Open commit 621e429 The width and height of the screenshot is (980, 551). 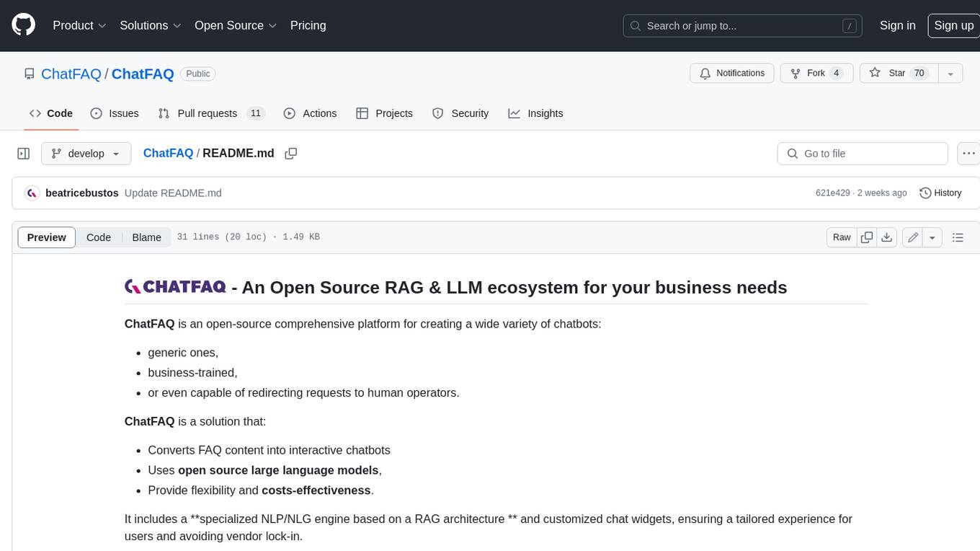(832, 193)
